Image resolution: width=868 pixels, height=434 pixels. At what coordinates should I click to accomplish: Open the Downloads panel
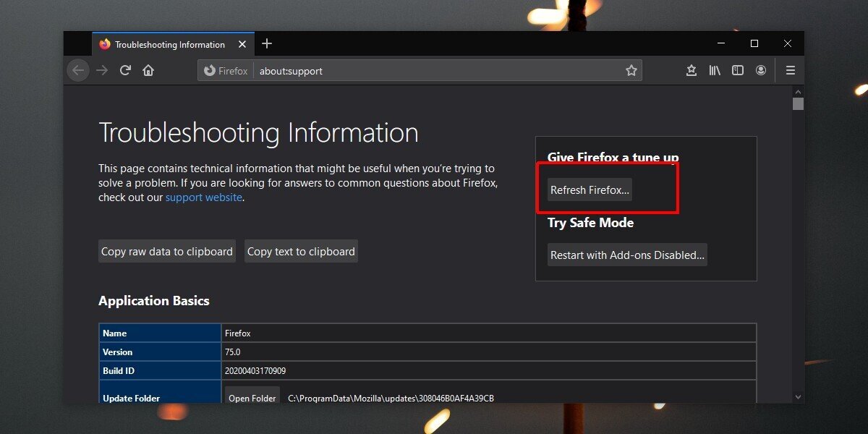click(x=691, y=70)
